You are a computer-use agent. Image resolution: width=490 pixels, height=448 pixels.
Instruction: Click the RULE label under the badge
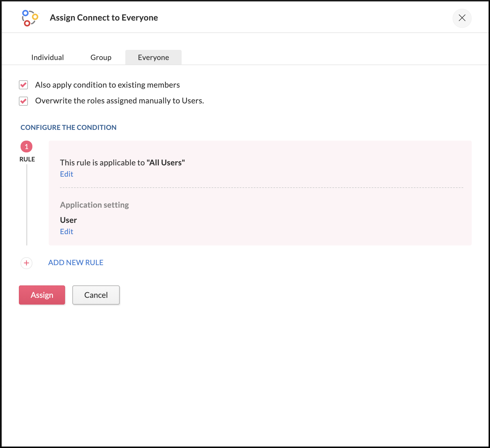coord(27,159)
